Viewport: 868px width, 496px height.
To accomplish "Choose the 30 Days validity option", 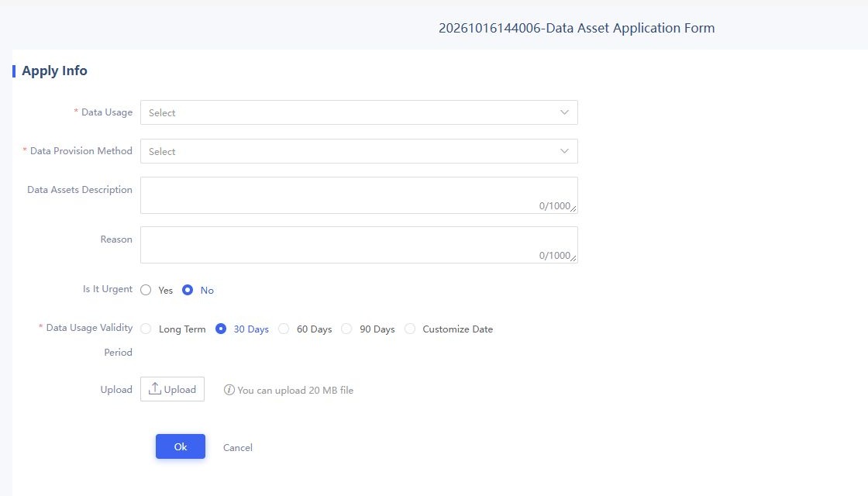I will (x=221, y=329).
